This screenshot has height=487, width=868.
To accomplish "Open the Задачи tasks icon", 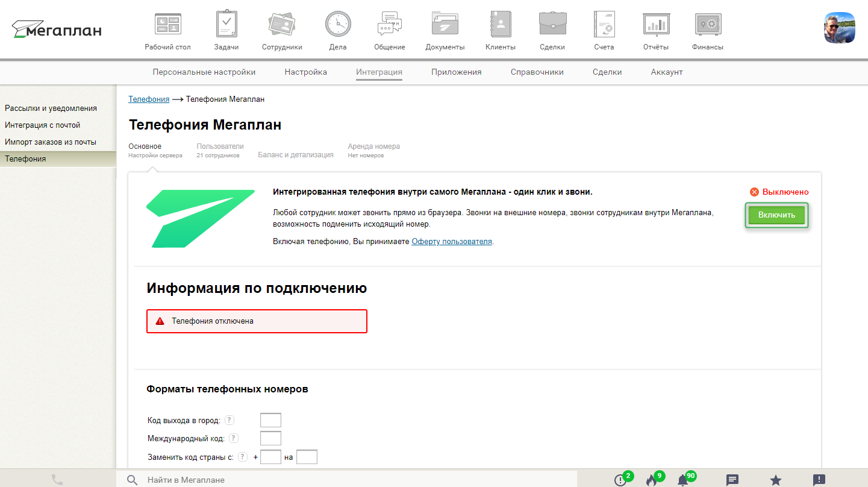I will tap(226, 25).
